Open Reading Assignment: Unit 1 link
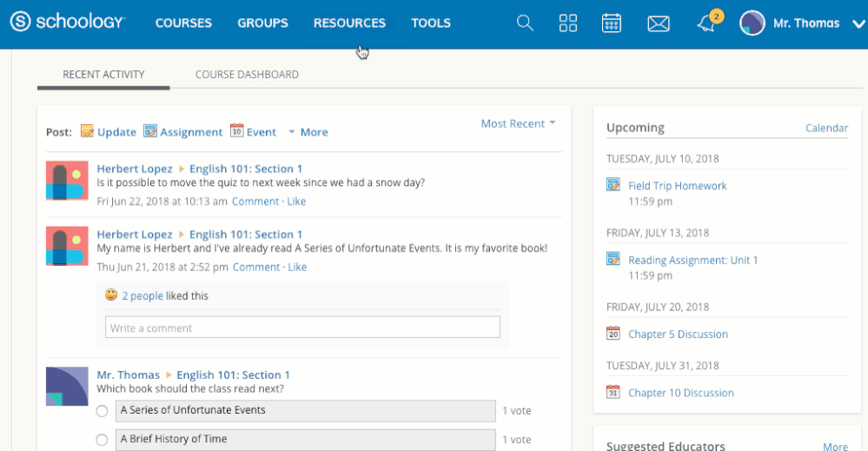This screenshot has height=451, width=868. tap(693, 260)
